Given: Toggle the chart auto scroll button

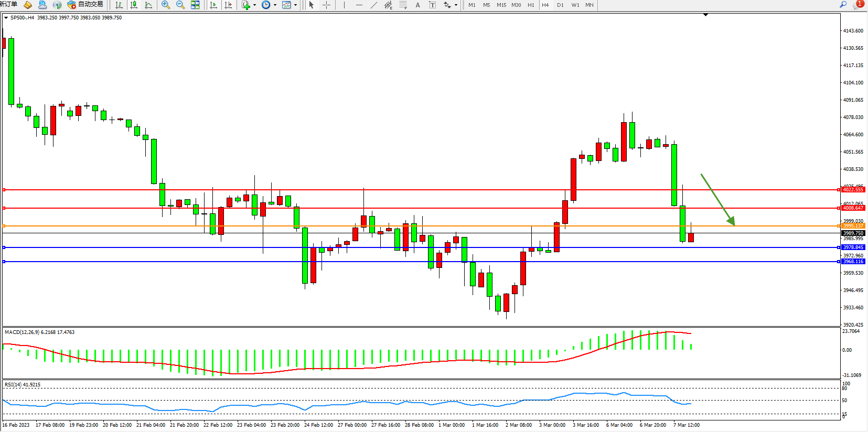Looking at the screenshot, I should coord(213,5).
